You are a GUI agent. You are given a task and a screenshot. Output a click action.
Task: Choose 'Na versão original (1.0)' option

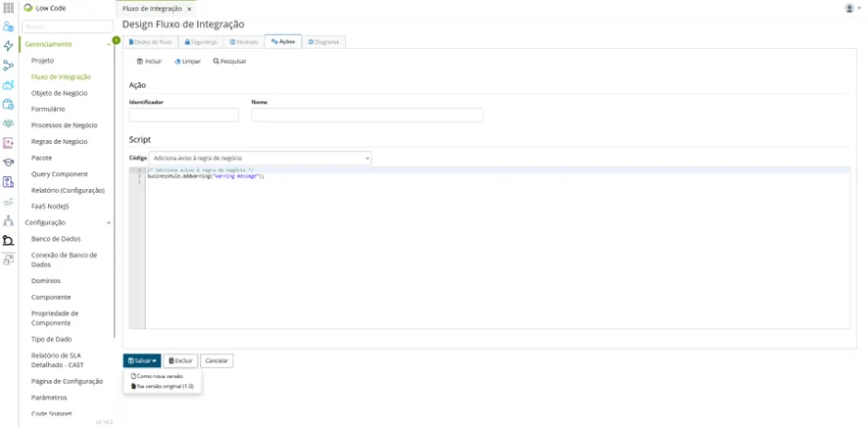163,386
